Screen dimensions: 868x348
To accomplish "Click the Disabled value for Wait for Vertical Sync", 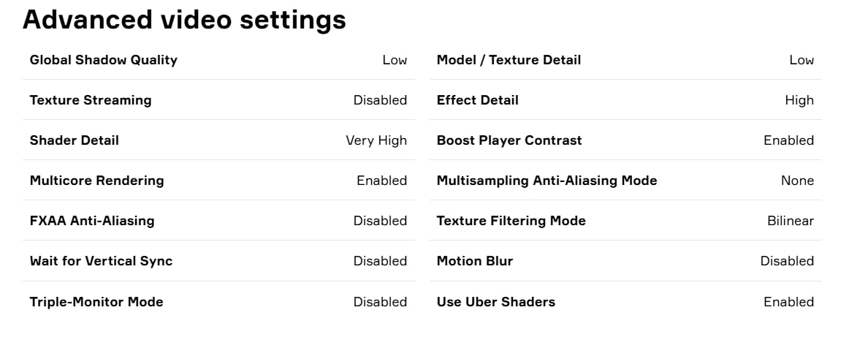I will (x=380, y=261).
